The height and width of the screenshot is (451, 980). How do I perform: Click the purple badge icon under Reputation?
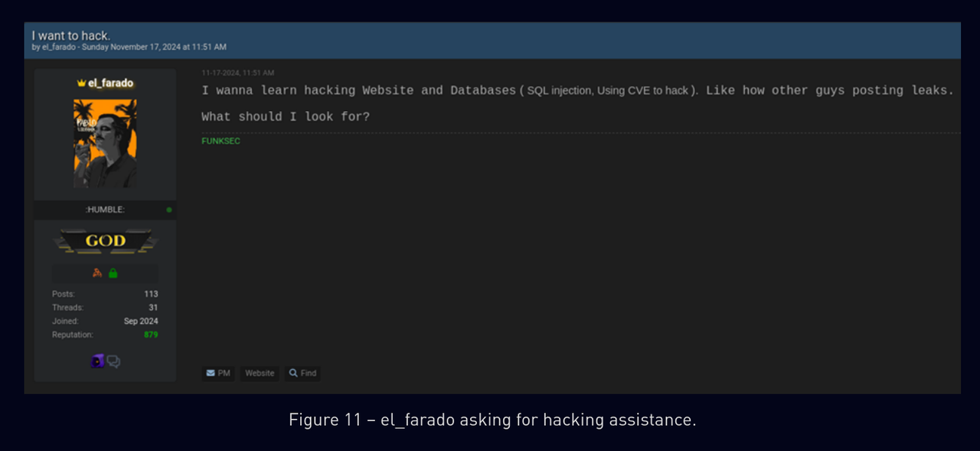97,361
